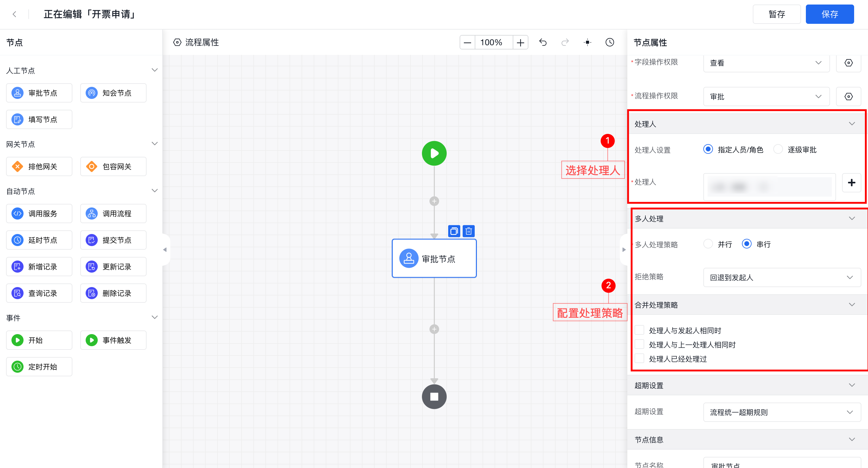
Task: Pick the 包容网关 gateway node
Action: pyautogui.click(x=113, y=166)
